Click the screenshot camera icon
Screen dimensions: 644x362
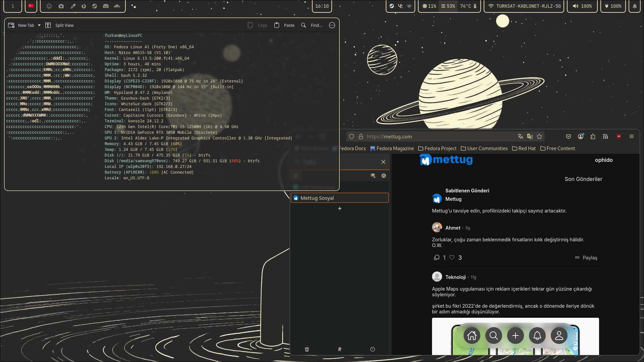click(x=61, y=6)
